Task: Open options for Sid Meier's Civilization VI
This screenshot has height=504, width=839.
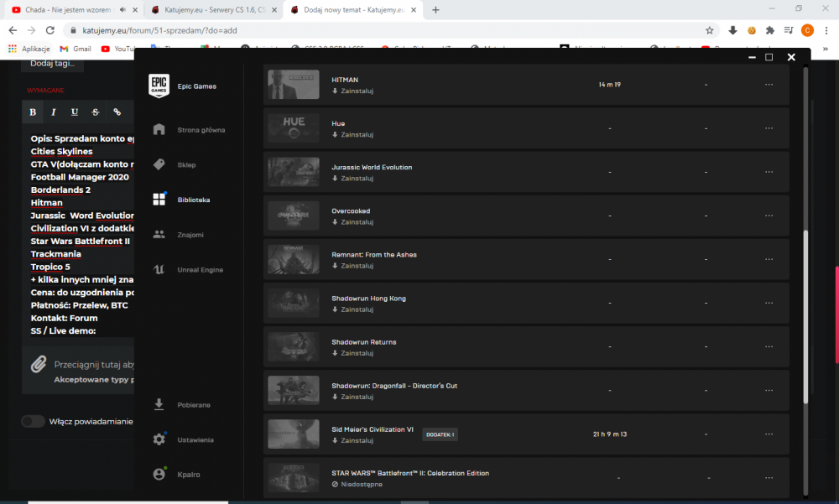Action: [769, 434]
